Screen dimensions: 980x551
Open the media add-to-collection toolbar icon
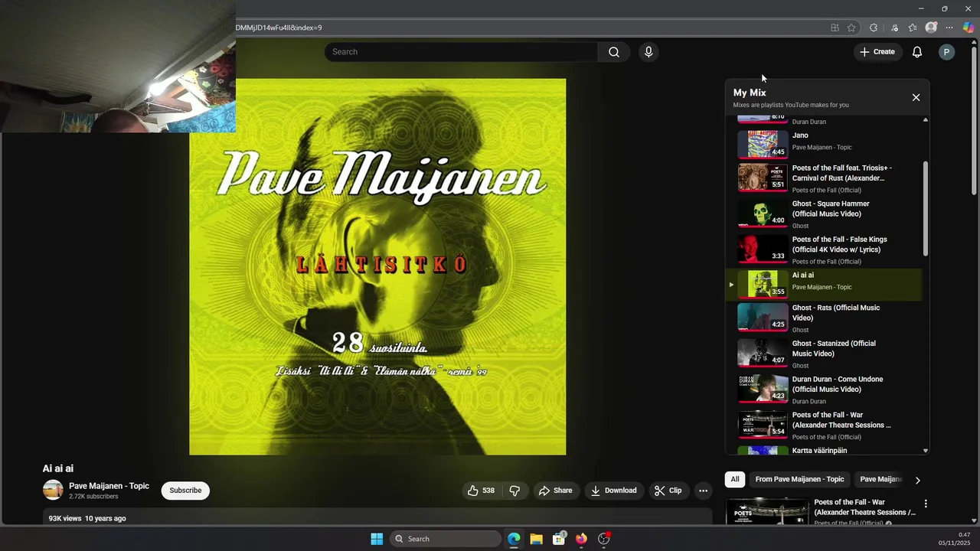pos(894,28)
